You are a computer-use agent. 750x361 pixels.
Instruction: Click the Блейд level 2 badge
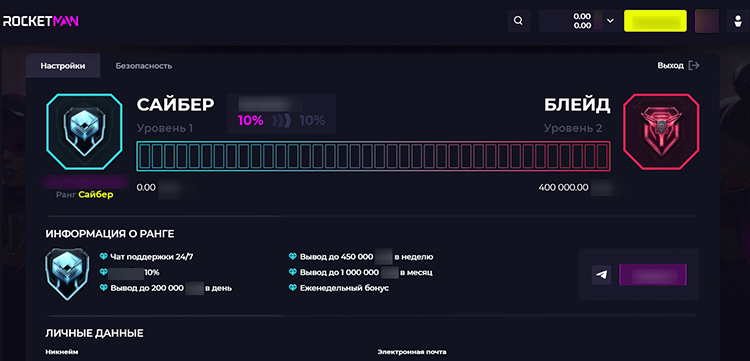(x=661, y=131)
